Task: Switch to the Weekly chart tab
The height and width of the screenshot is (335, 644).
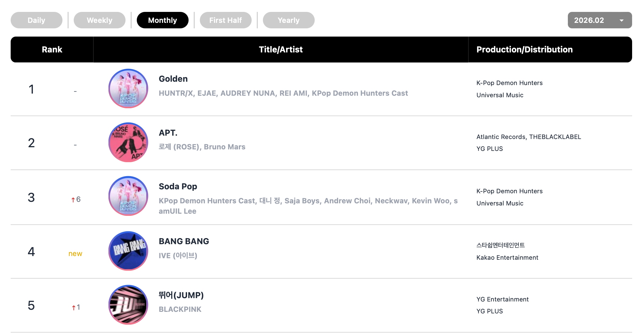Action: point(100,20)
